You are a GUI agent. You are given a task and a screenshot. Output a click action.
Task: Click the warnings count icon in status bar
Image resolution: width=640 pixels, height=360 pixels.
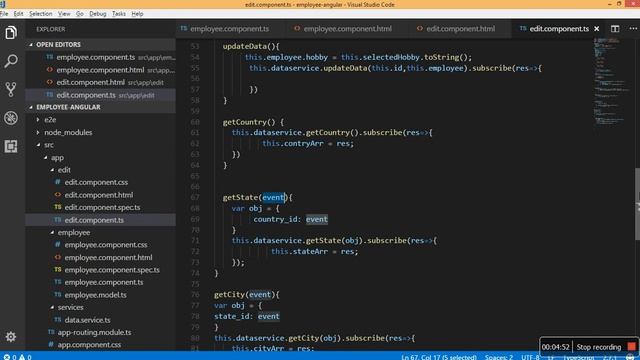pos(22,357)
